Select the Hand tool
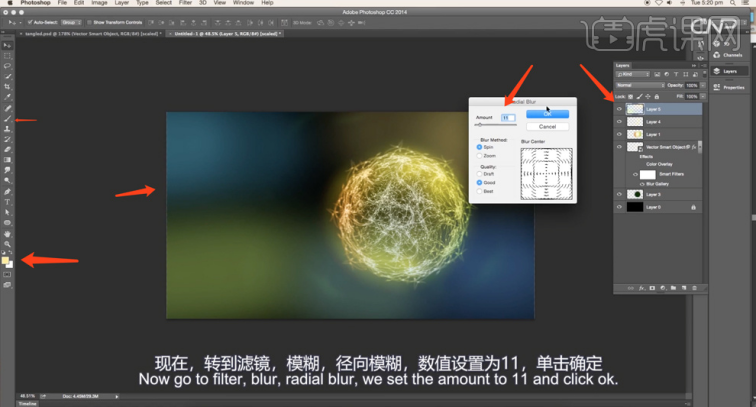756x407 pixels. coord(7,234)
